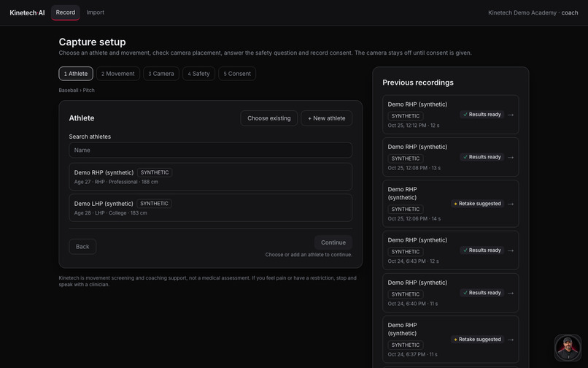The height and width of the screenshot is (368, 588).
Task: Click SYNTHETIC tag on Demo LHP athlete row
Action: pyautogui.click(x=154, y=204)
